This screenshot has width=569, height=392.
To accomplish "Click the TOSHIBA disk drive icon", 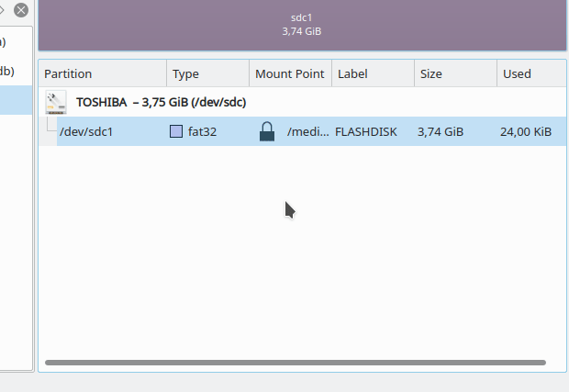I will pos(56,102).
